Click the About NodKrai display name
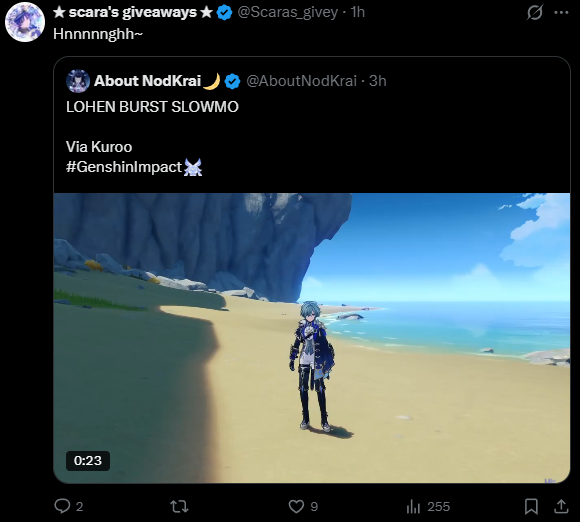580x522 pixels. point(147,81)
